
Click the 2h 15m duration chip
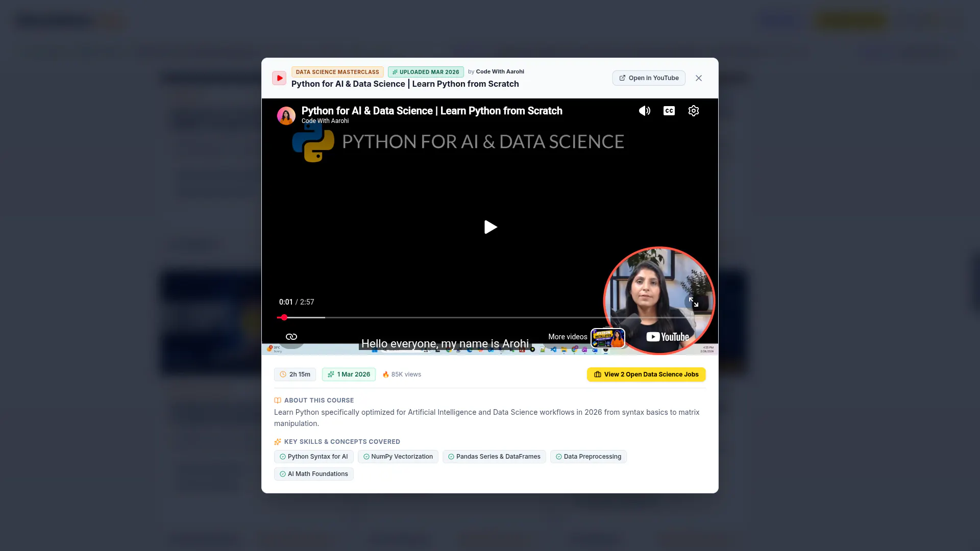(295, 374)
